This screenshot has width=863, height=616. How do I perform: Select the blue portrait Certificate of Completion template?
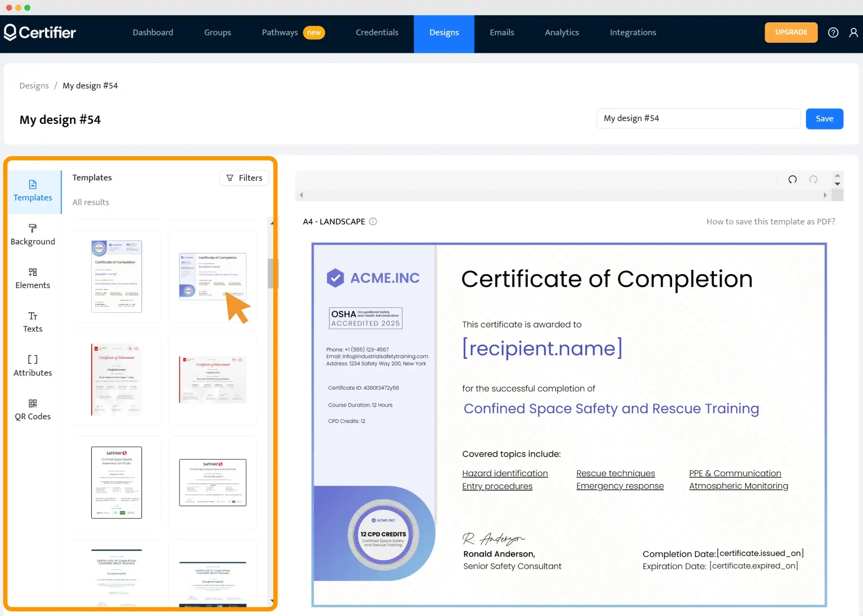[x=117, y=276]
